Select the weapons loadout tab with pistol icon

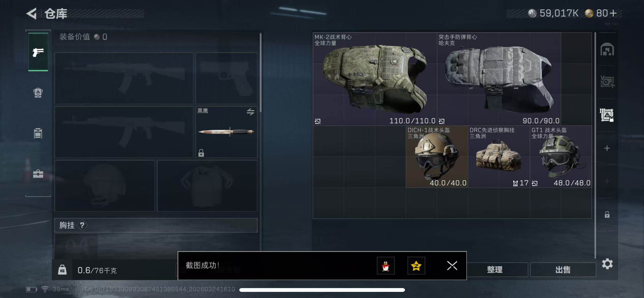point(38,52)
